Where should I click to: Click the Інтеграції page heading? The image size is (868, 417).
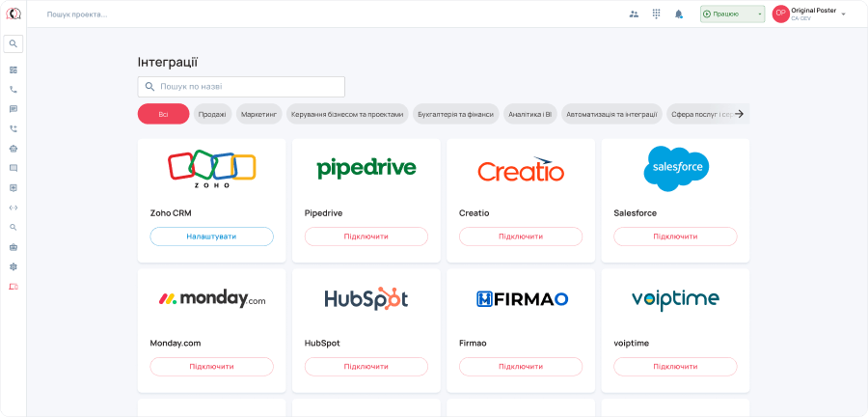point(168,62)
